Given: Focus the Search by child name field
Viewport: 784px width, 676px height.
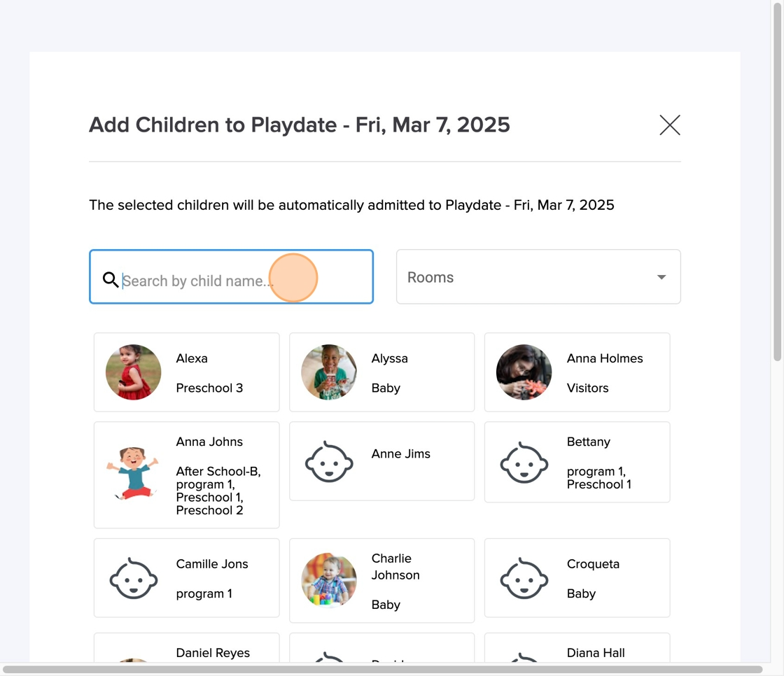Looking at the screenshot, I should pyautogui.click(x=231, y=276).
